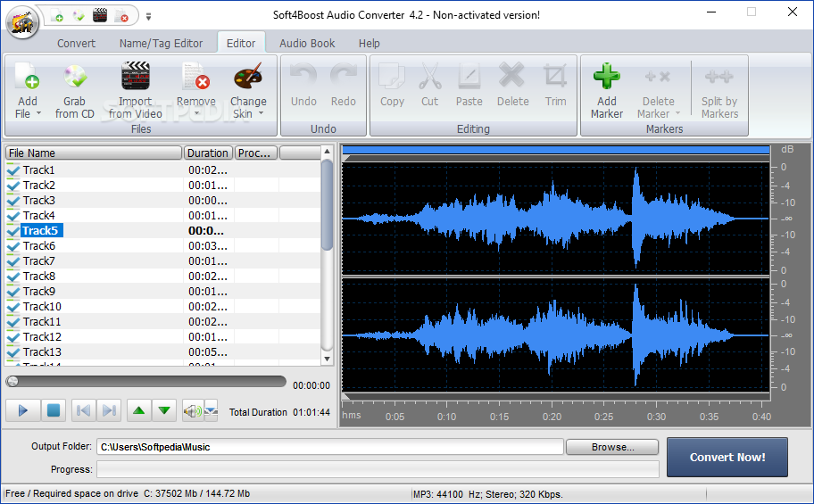Open the Audio Book tab
Image resolution: width=814 pixels, height=504 pixels.
307,44
